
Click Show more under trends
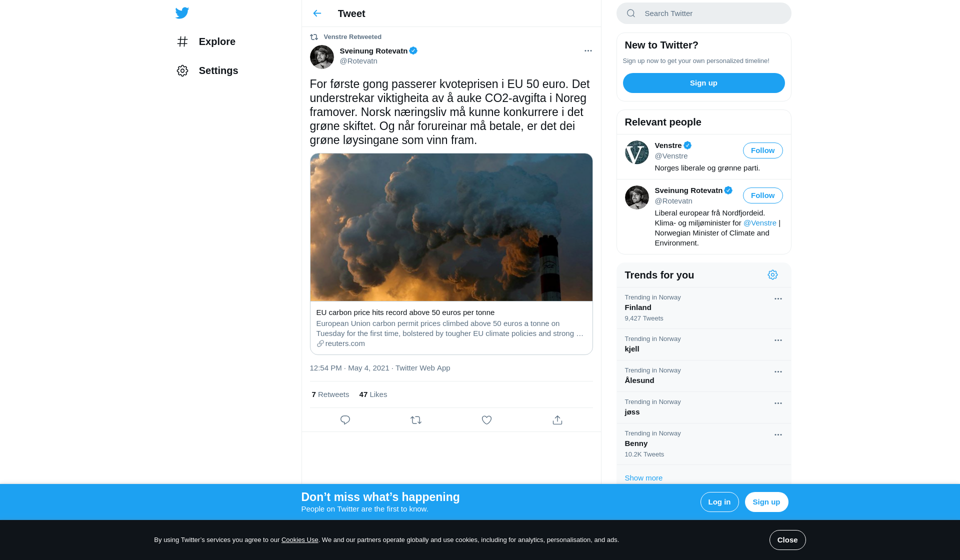point(643,478)
